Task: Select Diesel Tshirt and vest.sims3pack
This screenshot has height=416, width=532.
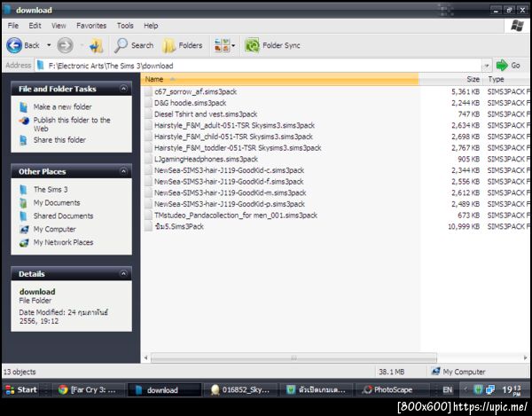Action: [x=206, y=114]
